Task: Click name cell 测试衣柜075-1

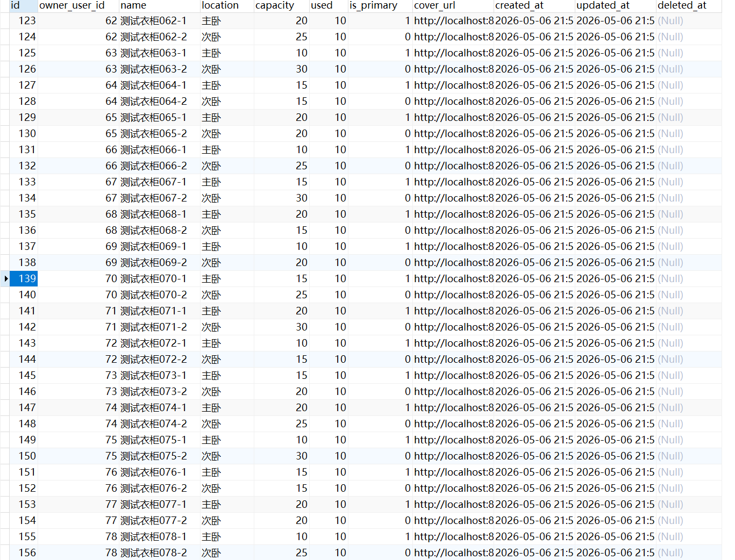Action: [x=159, y=440]
